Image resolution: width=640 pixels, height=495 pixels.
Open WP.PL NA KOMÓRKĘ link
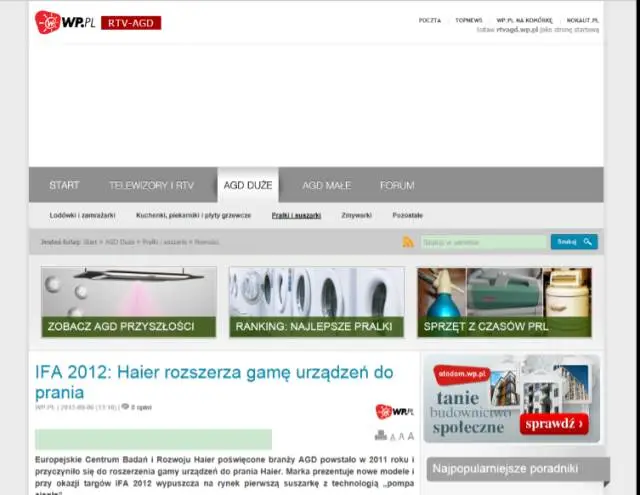[x=524, y=20]
